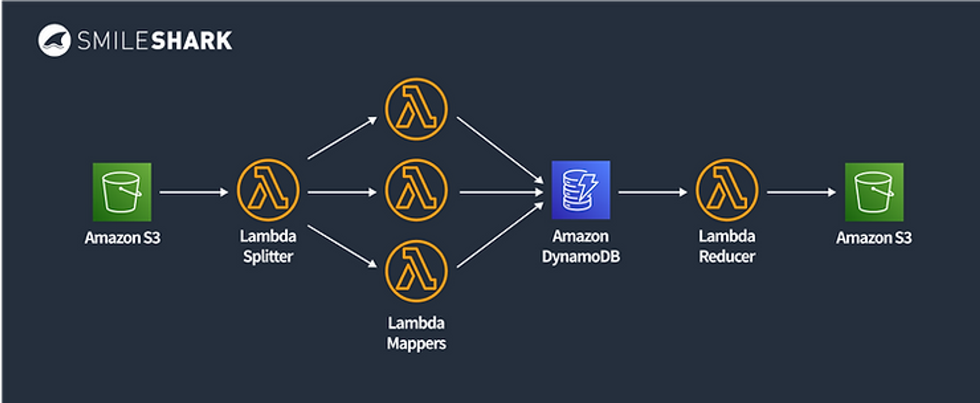980x403 pixels.
Task: Click the 'Amazon DynamoDB' label
Action: click(581, 247)
